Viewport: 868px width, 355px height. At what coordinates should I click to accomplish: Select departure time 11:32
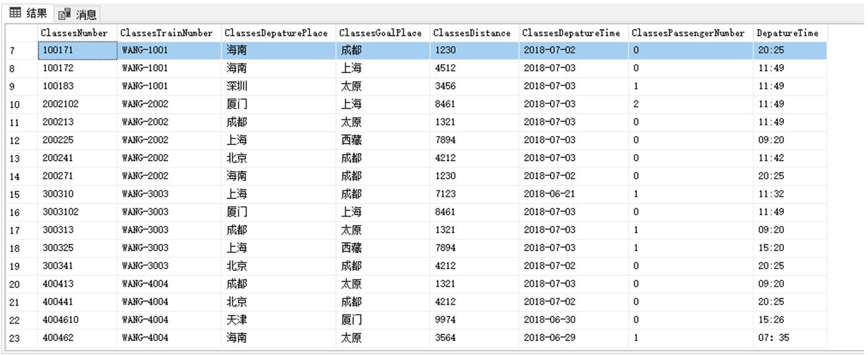coord(790,194)
